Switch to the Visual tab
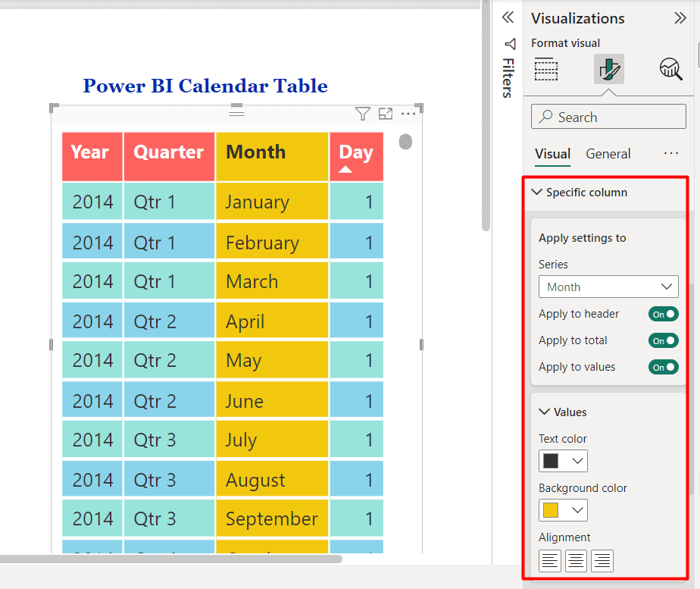Viewport: 700px width, 589px height. point(553,154)
